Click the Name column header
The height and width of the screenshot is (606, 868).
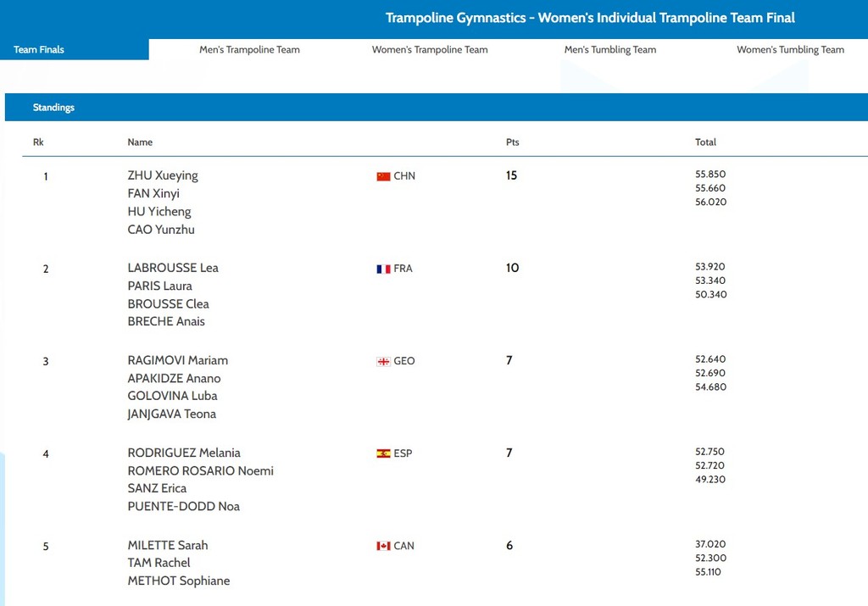140,142
